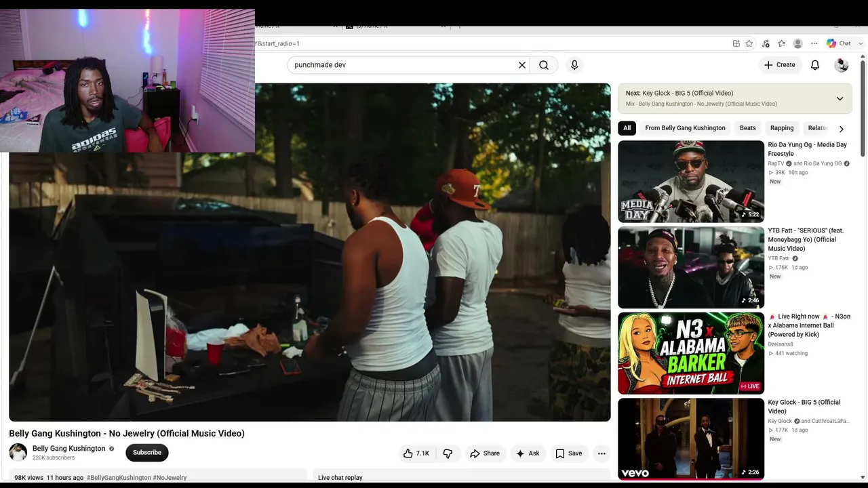This screenshot has width=868, height=488.
Task: Subscribe to Belly Gang Kushington
Action: (x=147, y=453)
